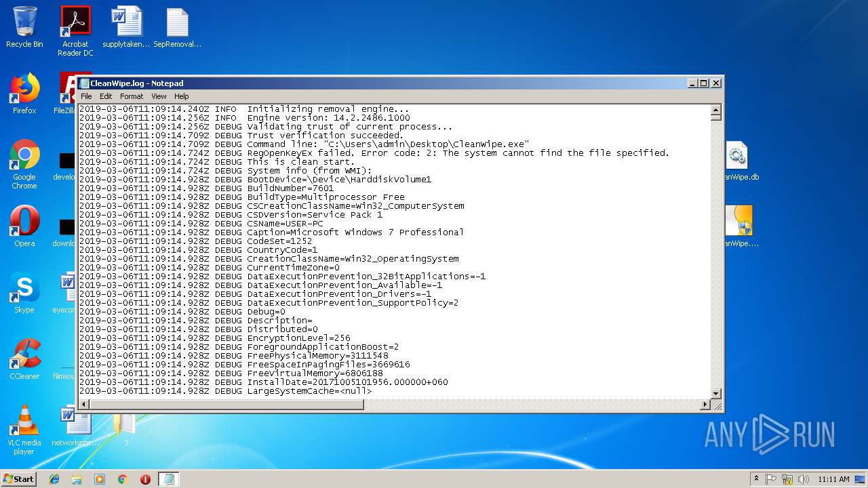This screenshot has height=488, width=868.
Task: Click the 'Initializing removal engine...' log line
Action: [244, 109]
